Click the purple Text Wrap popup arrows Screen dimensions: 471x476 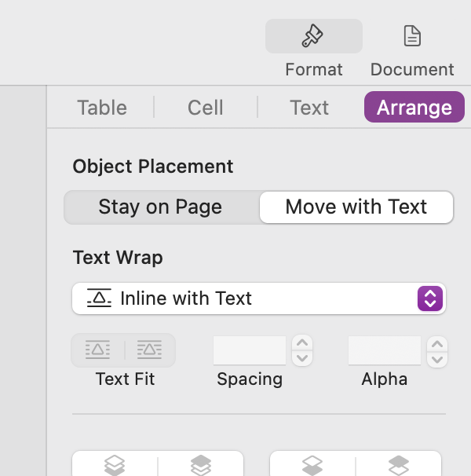coord(429,298)
